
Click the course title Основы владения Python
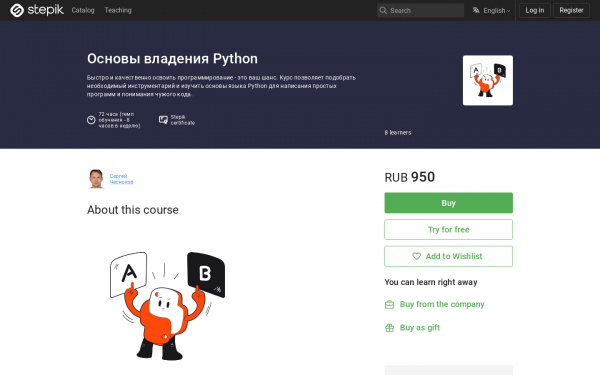tap(172, 59)
